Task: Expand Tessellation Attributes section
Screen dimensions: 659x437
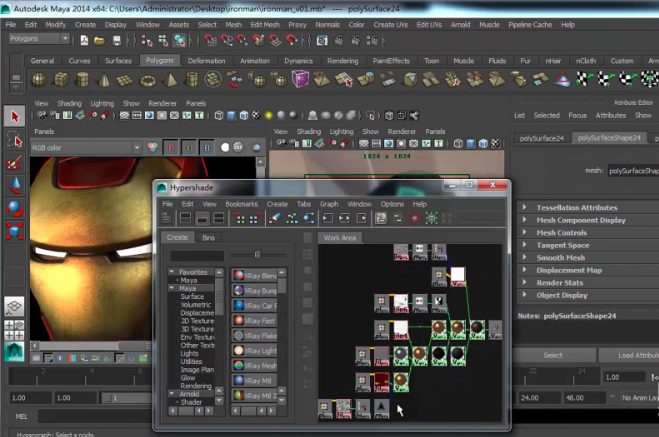Action: click(525, 207)
